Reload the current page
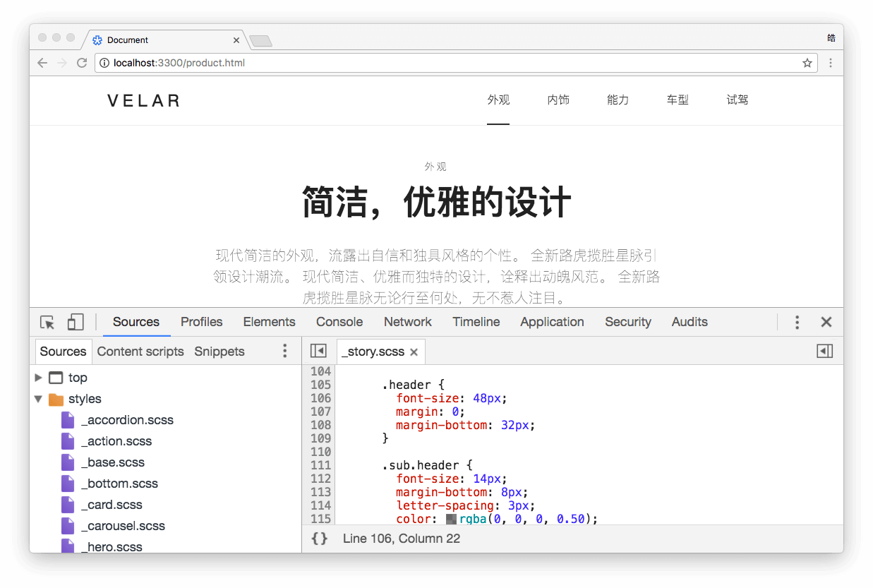Viewport: 873px width, 588px height. pos(82,63)
